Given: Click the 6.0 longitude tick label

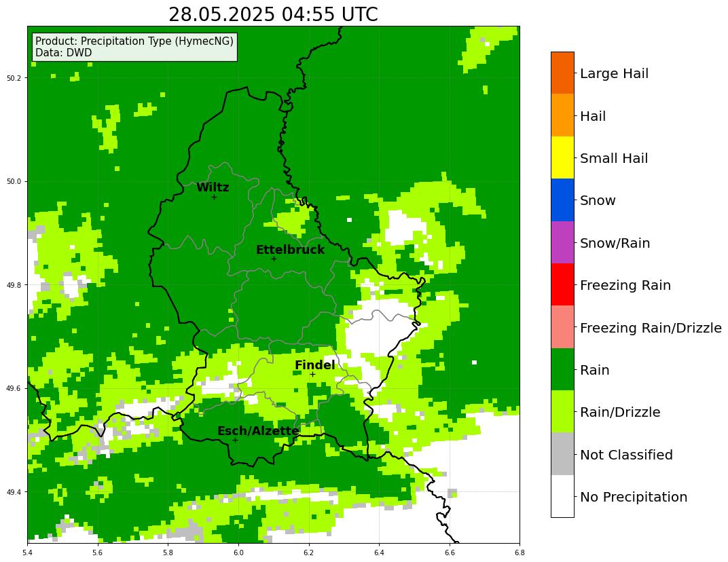Looking at the screenshot, I should [x=238, y=552].
